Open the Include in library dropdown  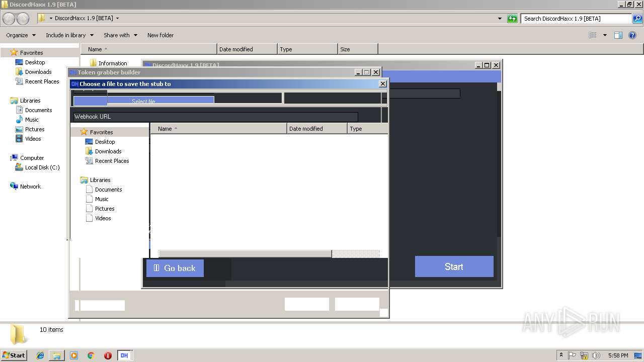[x=69, y=35]
